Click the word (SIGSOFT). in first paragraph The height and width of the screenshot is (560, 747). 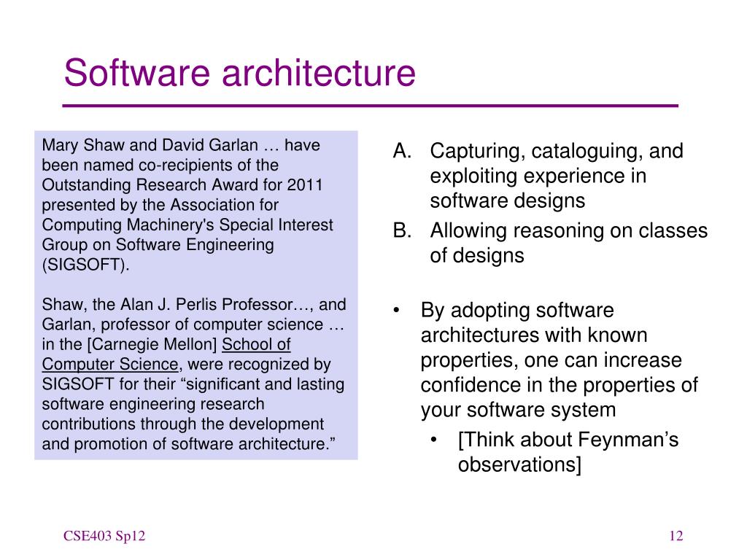86,264
